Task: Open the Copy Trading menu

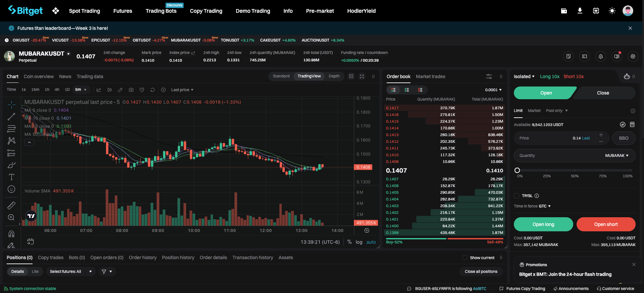Action: tap(206, 11)
